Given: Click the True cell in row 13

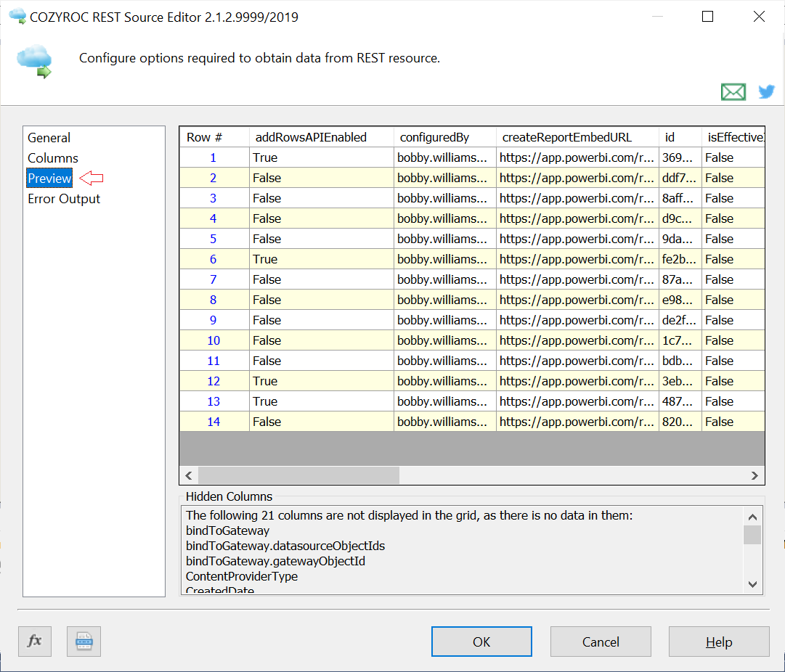Looking at the screenshot, I should point(321,401).
